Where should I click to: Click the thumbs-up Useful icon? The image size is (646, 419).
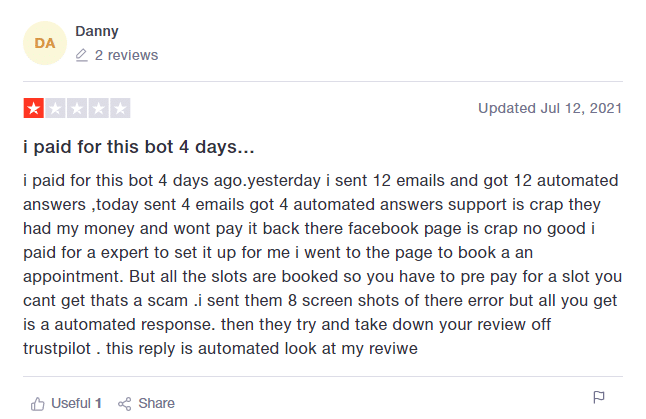click(38, 404)
